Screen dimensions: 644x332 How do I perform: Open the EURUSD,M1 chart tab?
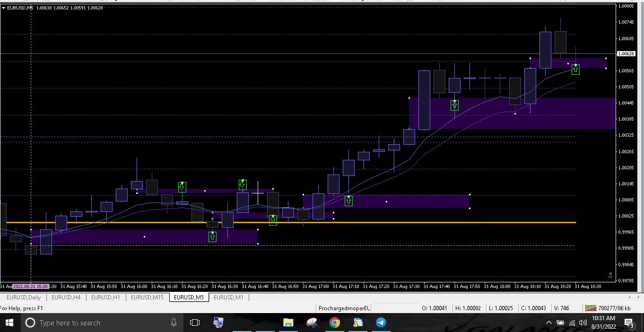tap(228, 297)
